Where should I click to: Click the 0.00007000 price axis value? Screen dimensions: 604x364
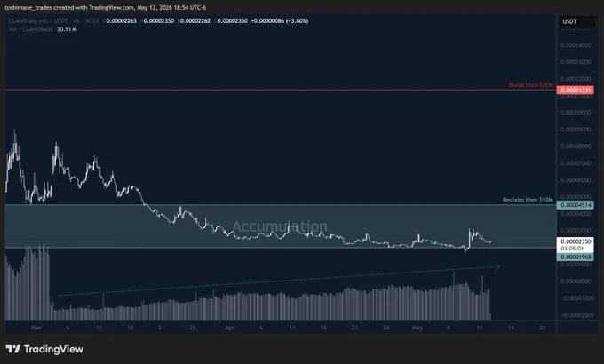576,163
